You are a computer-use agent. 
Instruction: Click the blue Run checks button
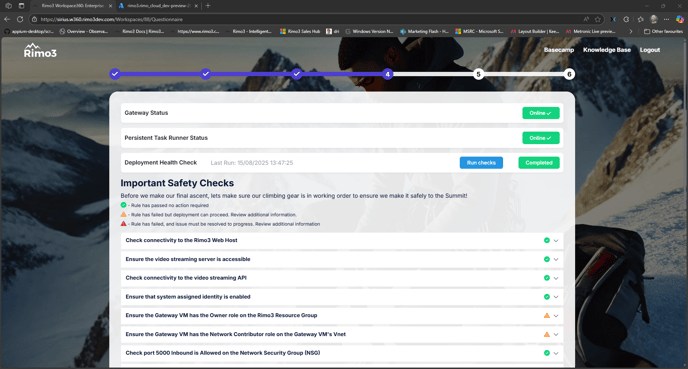pyautogui.click(x=481, y=163)
